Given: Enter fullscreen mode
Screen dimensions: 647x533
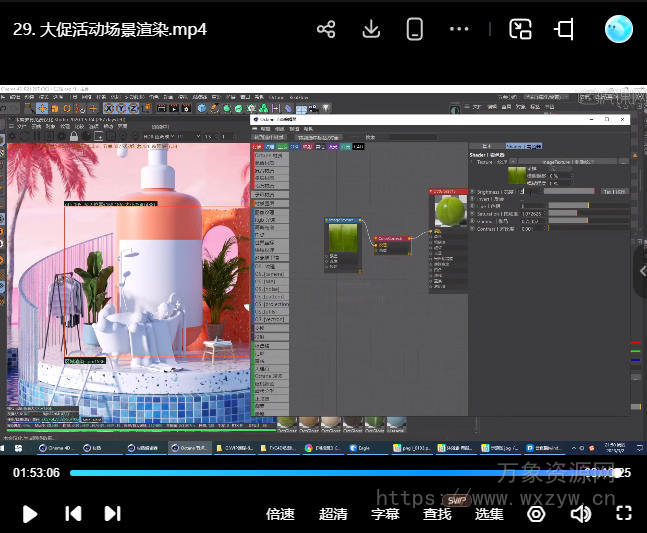Looking at the screenshot, I should pos(624,514).
